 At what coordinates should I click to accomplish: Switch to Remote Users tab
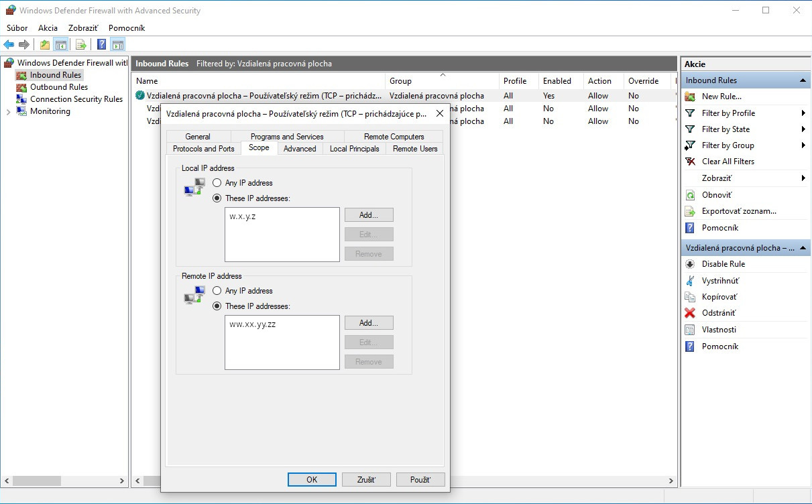pos(415,149)
